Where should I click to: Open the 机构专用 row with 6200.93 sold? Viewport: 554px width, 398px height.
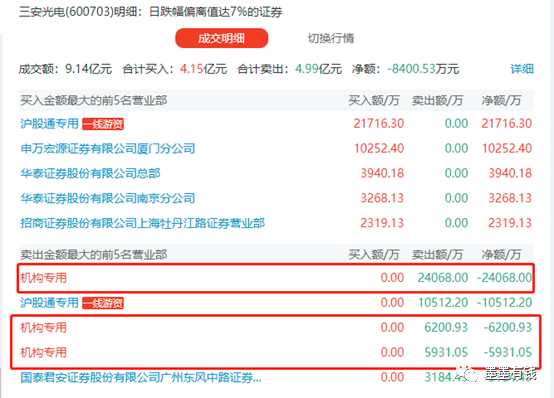(x=276, y=327)
